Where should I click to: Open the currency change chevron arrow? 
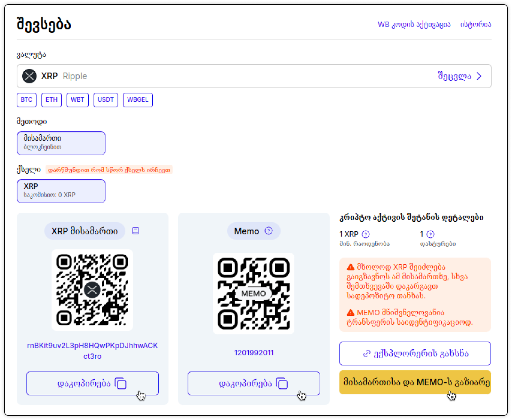tap(479, 76)
